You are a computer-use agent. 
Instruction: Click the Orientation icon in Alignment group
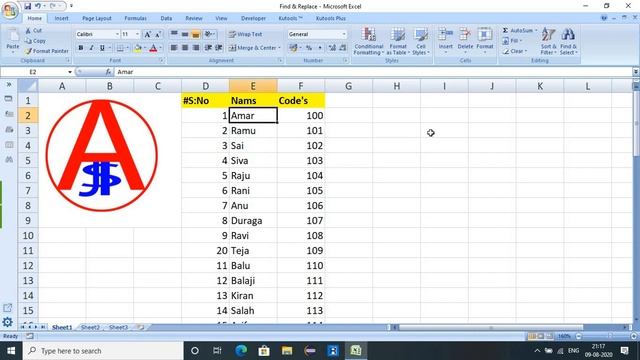(x=209, y=34)
